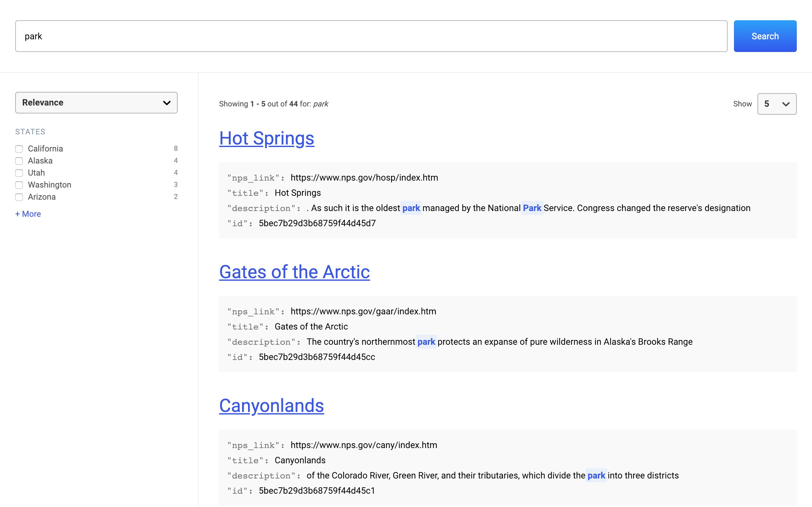Click the chevron arrow in the Show selector

785,104
